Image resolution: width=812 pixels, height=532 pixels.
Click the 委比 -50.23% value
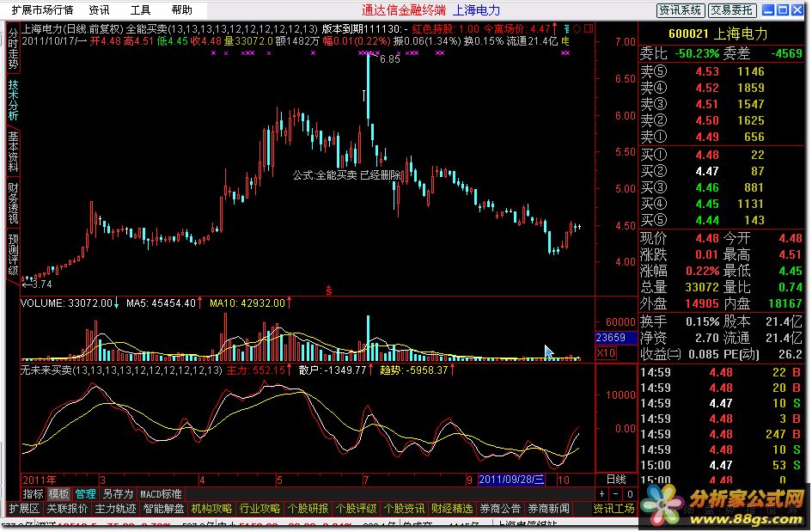(697, 53)
